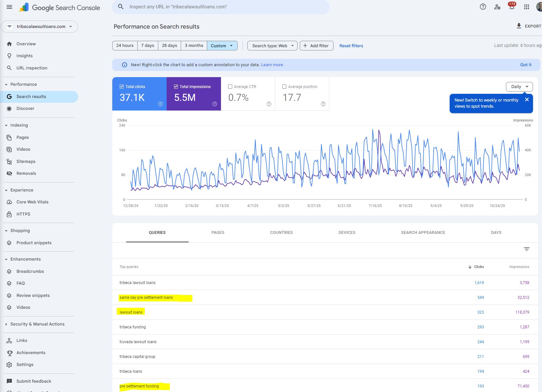Click the Reset filters link

point(351,46)
